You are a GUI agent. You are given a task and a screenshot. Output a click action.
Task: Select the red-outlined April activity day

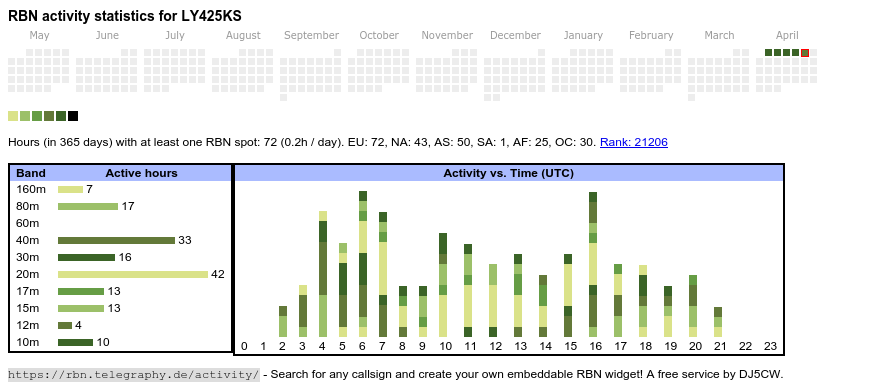[805, 53]
